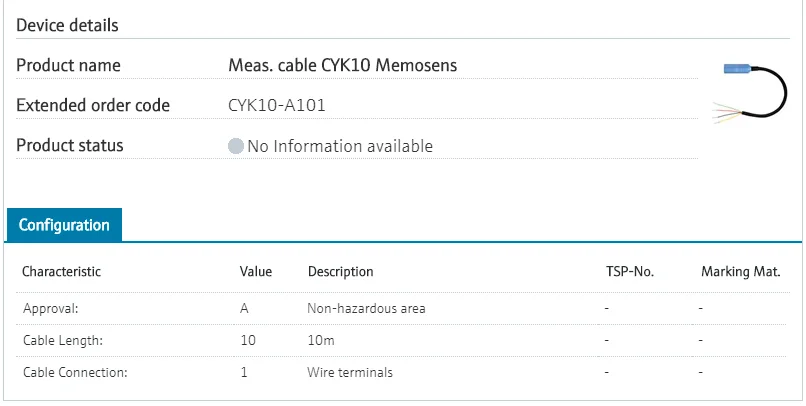Select the Cable Length characteristic row
806x406 pixels.
click(63, 340)
